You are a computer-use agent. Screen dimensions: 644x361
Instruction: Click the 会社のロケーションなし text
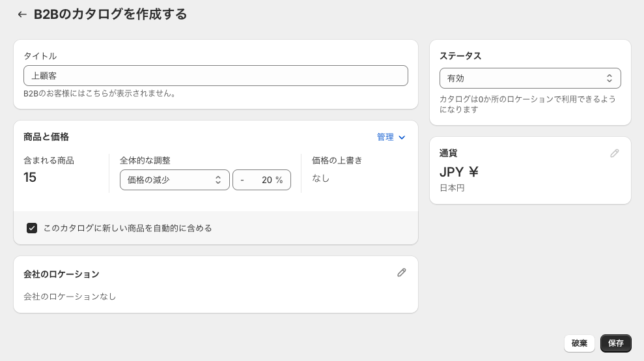coord(70,296)
